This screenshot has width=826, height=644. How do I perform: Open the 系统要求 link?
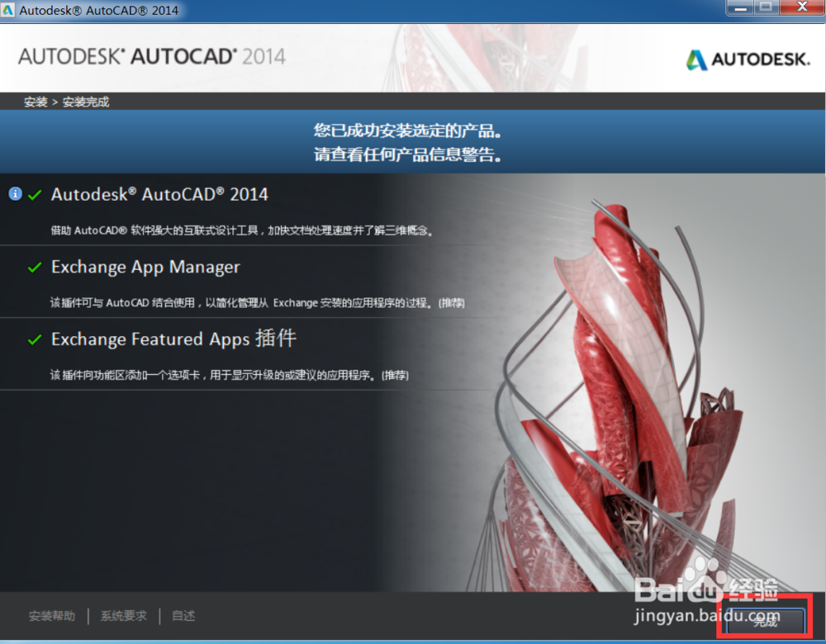[124, 616]
